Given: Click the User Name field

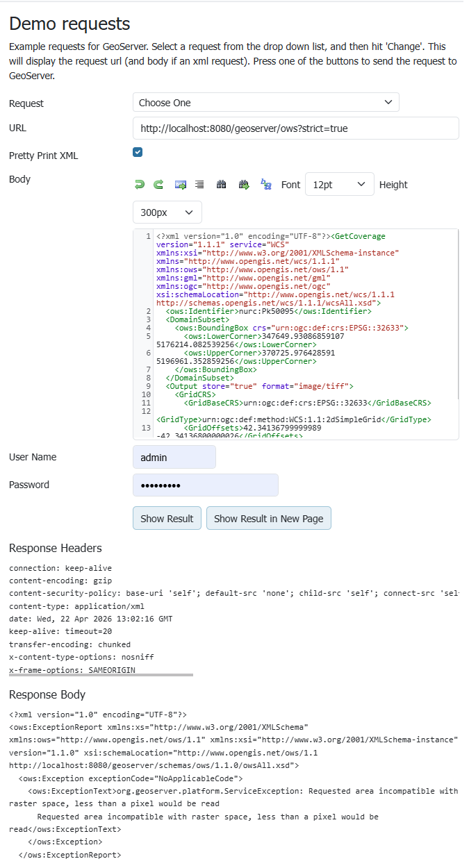Looking at the screenshot, I should [x=174, y=458].
